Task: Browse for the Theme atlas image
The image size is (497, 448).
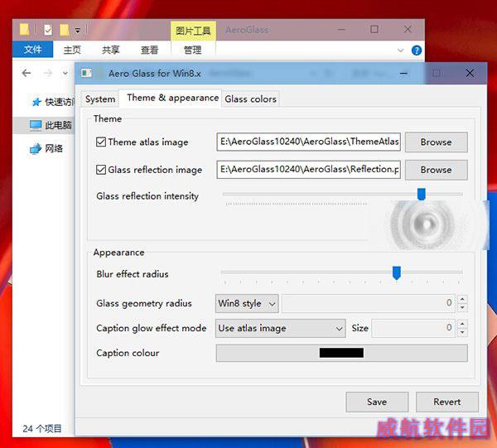Action: (x=437, y=142)
